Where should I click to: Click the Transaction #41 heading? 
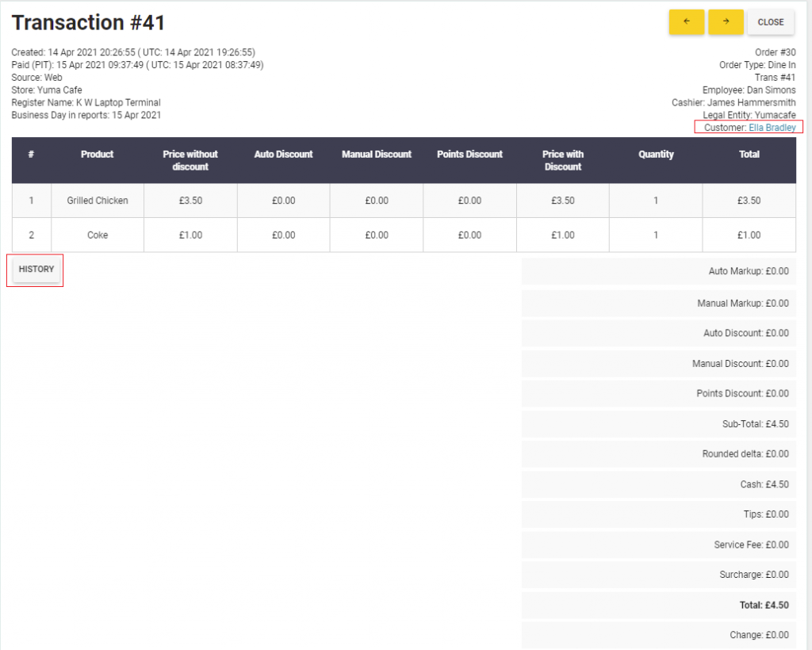coord(87,22)
